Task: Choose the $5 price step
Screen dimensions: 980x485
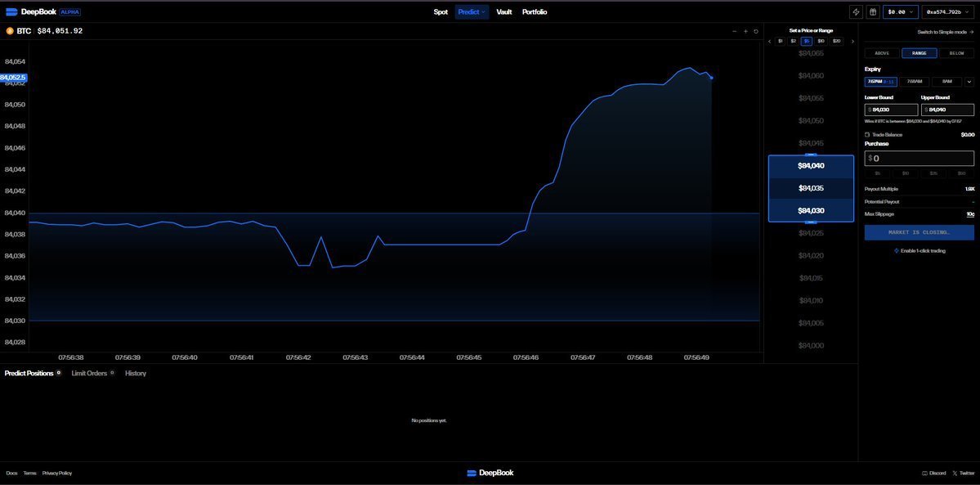Action: 807,42
